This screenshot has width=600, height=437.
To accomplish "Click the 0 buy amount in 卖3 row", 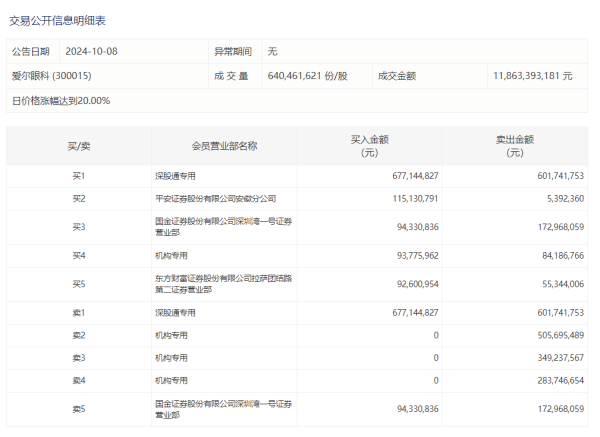I will click(436, 358).
